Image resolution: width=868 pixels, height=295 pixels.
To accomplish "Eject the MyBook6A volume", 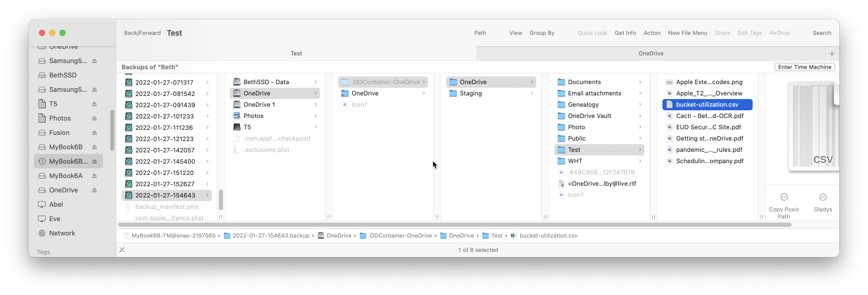I will 94,175.
